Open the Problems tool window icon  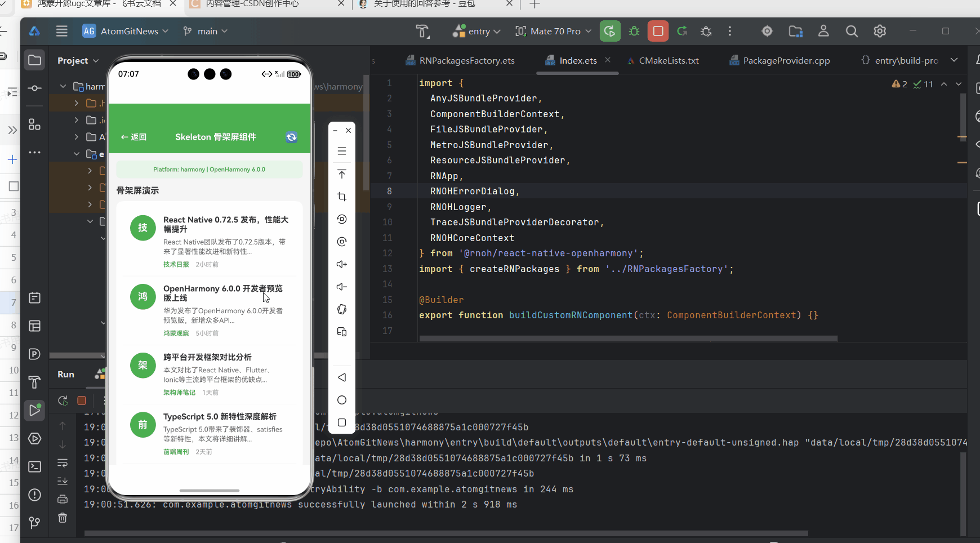pos(35,495)
